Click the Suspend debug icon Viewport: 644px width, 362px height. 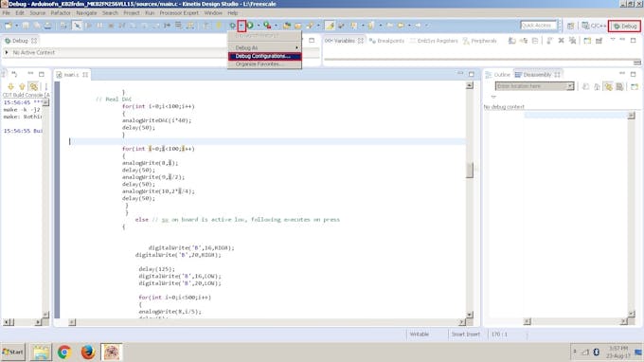coord(99,26)
